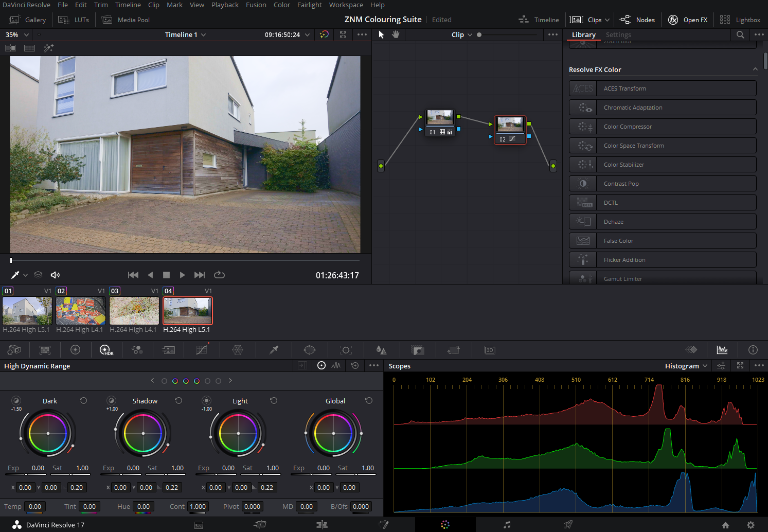This screenshot has height=532, width=768.
Task: Open the 3D stereoscopic palette
Action: pos(490,350)
